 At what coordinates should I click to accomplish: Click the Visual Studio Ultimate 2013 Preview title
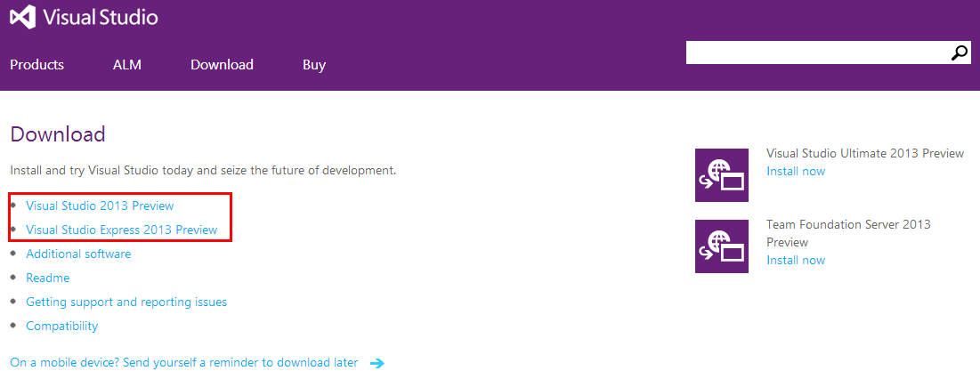865,153
